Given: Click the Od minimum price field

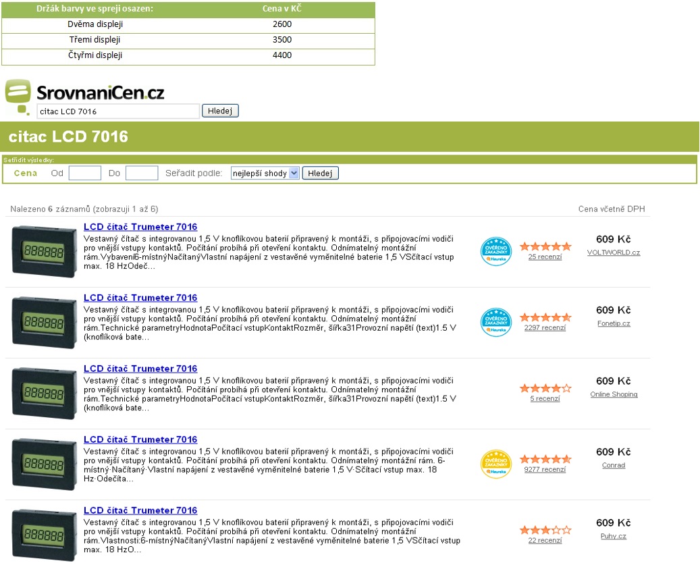Looking at the screenshot, I should [85, 173].
